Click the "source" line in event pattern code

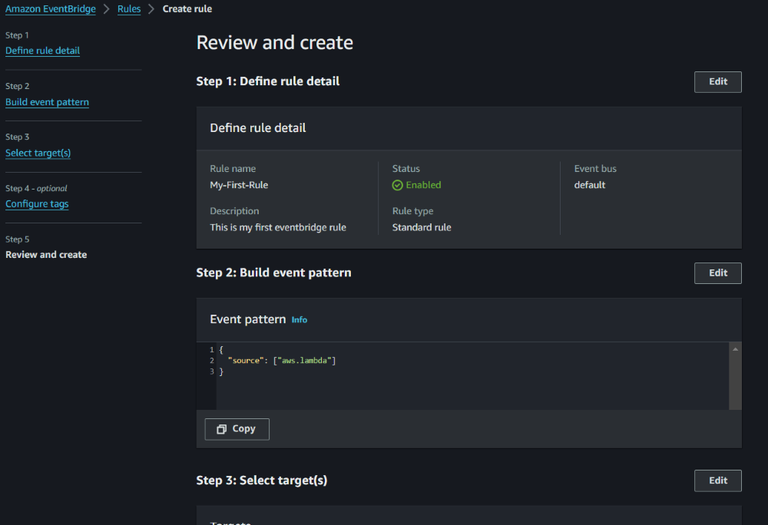(281, 360)
